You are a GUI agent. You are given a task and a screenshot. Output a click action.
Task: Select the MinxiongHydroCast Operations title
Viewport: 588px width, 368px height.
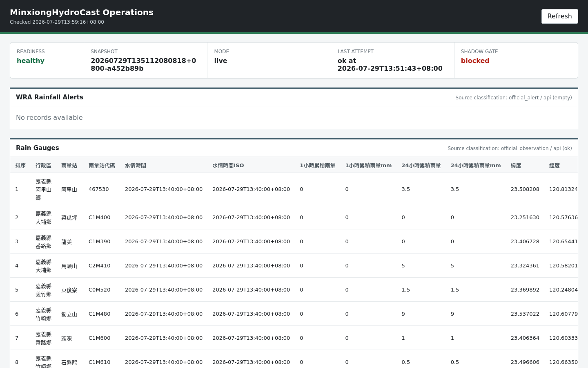pyautogui.click(x=82, y=12)
